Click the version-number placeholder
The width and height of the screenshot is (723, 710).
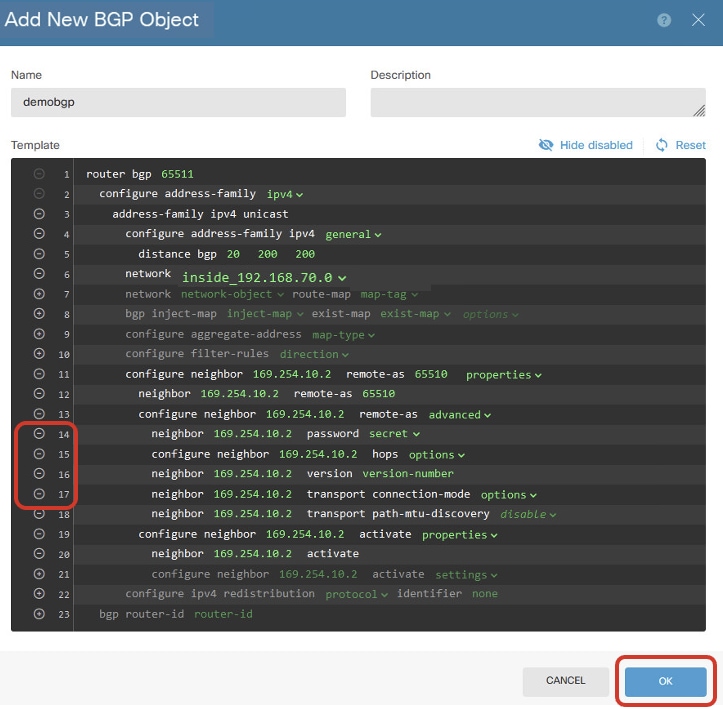[408, 473]
